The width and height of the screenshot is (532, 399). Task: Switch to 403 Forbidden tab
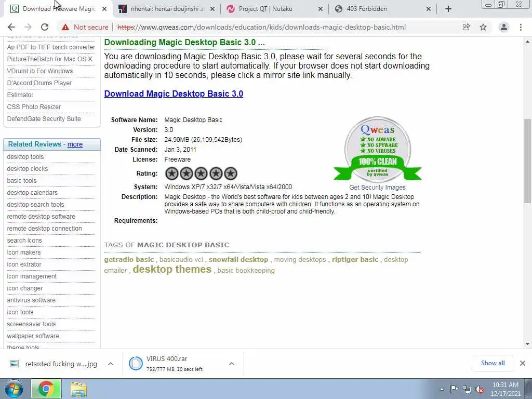point(366,9)
